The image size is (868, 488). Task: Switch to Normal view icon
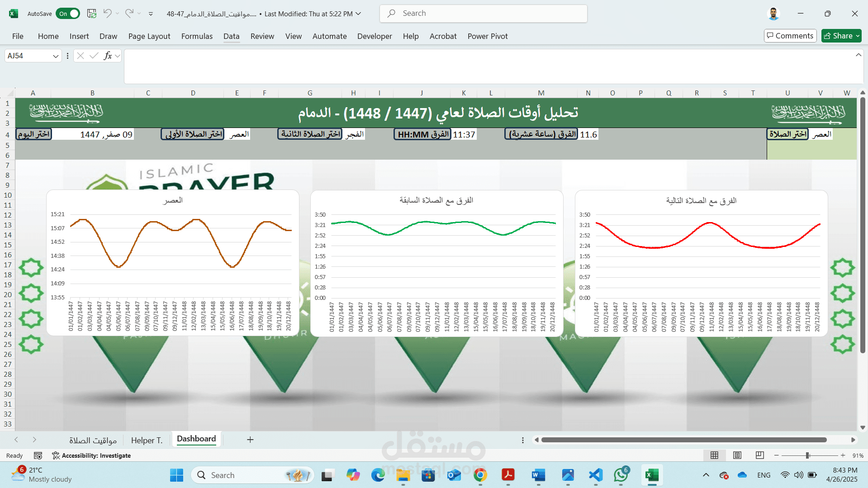tap(715, 455)
